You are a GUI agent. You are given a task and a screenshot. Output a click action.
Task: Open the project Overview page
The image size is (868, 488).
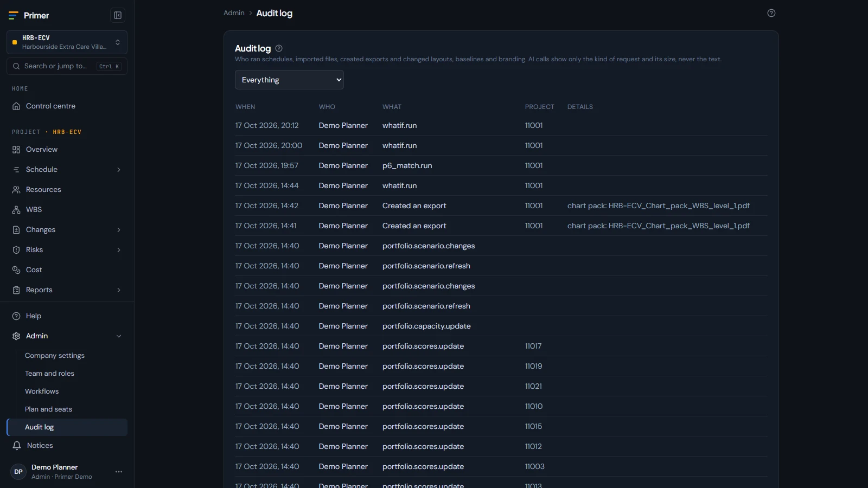pyautogui.click(x=42, y=150)
